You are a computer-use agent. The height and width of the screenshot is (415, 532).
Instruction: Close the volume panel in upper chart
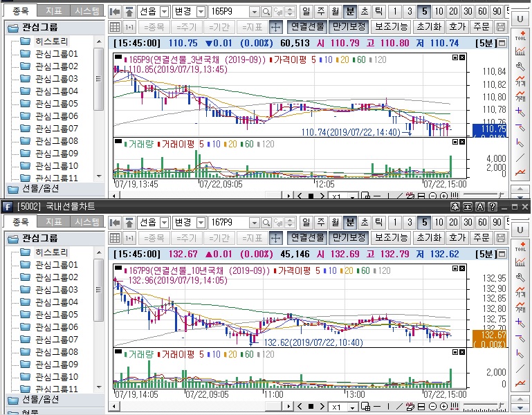tap(462, 143)
